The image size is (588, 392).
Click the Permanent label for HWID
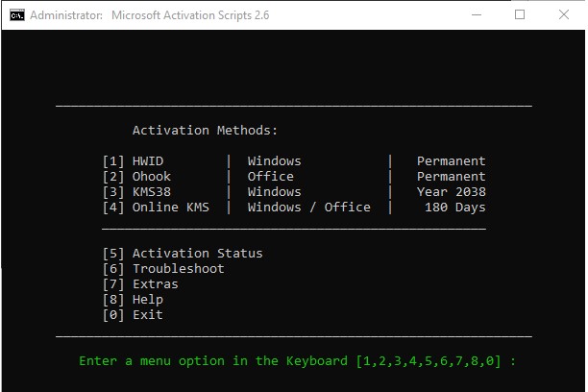451,161
